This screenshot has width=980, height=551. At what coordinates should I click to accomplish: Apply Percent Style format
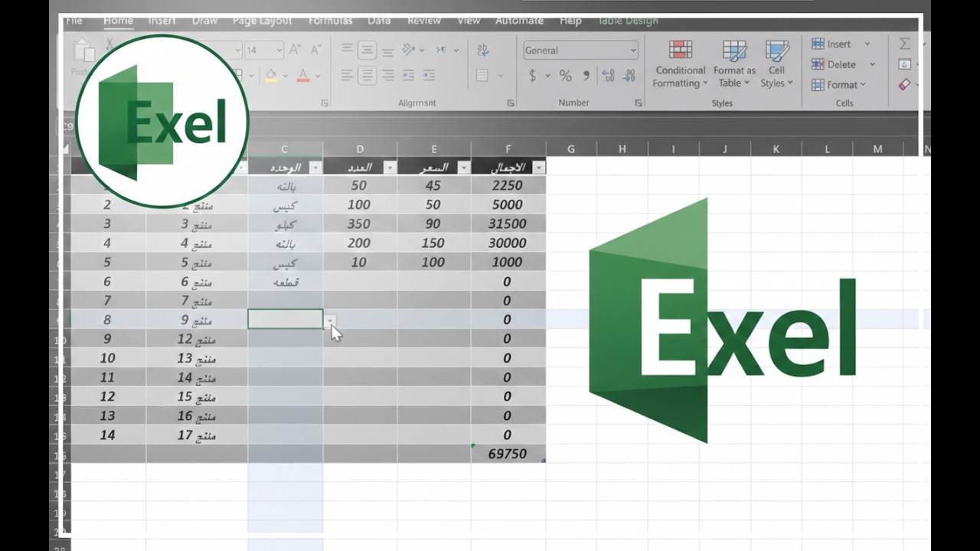pos(565,76)
